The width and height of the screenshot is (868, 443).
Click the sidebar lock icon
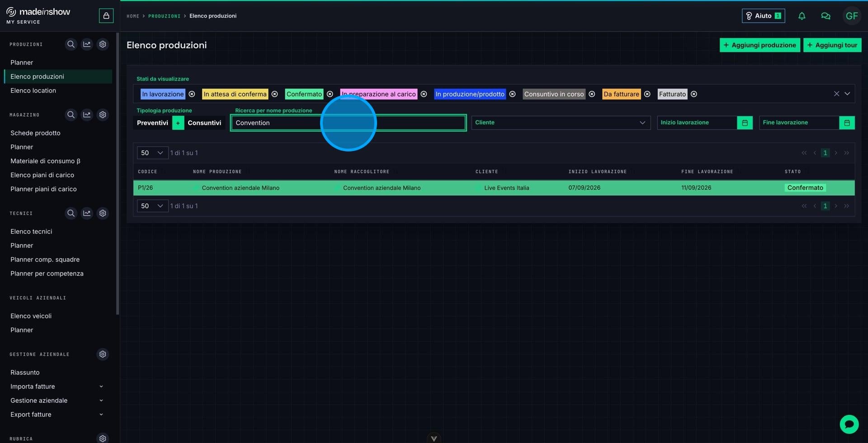(106, 16)
